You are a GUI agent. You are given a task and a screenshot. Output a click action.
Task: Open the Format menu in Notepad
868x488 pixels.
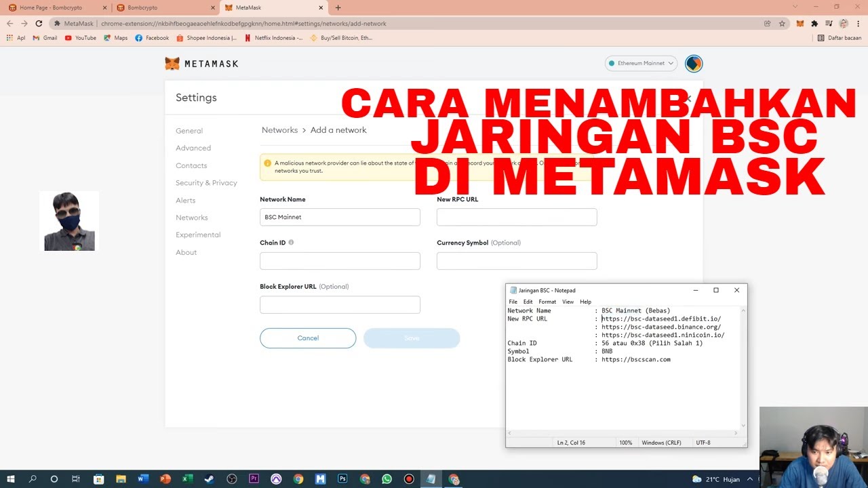(547, 302)
